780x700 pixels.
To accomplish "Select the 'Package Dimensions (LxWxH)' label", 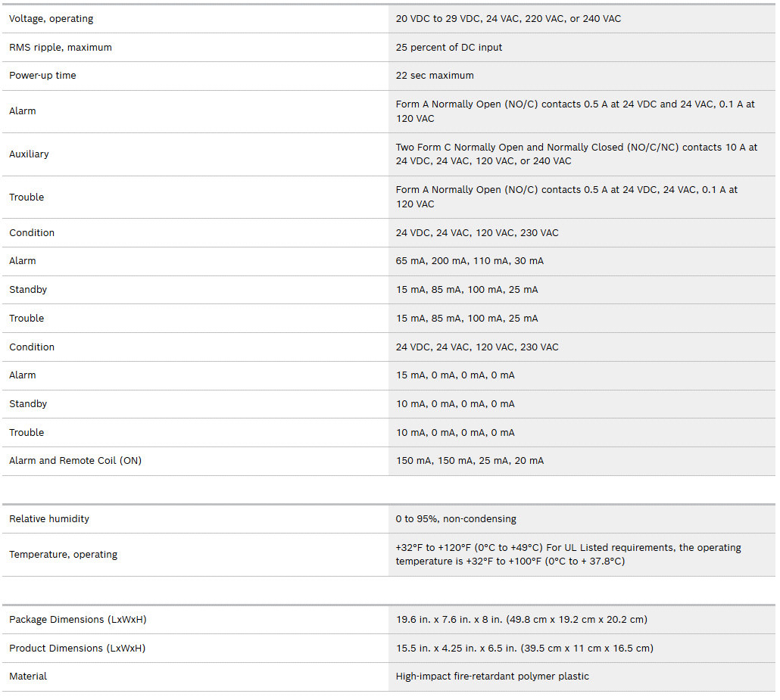I will (x=77, y=620).
